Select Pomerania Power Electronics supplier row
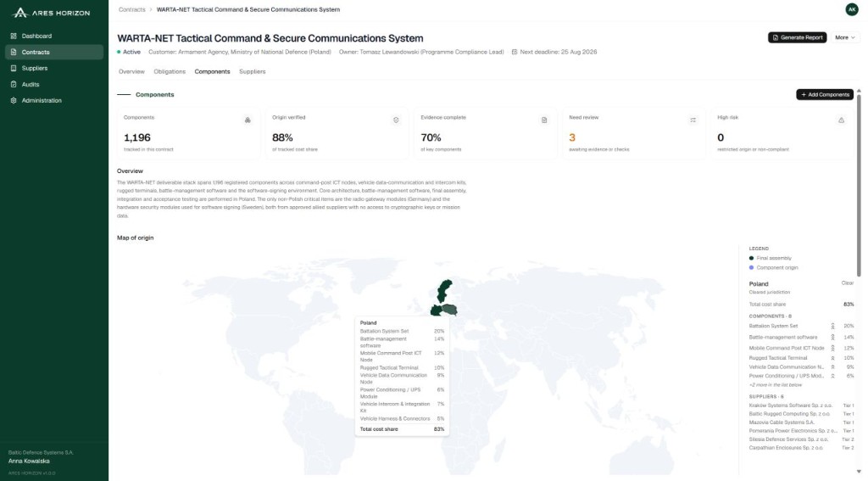 click(x=801, y=431)
